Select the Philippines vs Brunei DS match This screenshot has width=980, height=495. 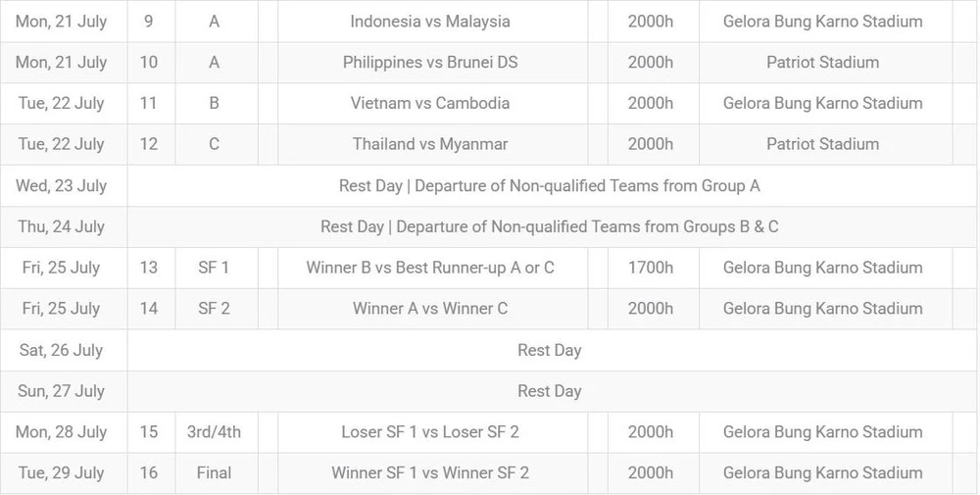[x=430, y=62]
